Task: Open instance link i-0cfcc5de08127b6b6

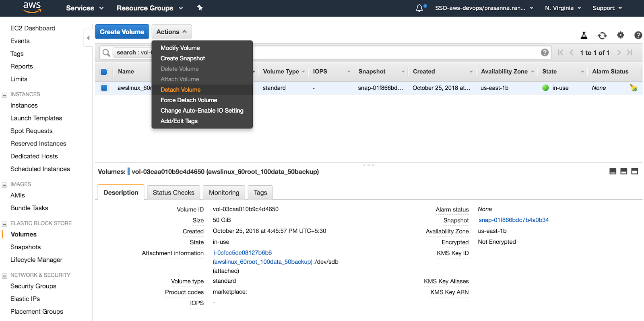Action: tap(242, 253)
